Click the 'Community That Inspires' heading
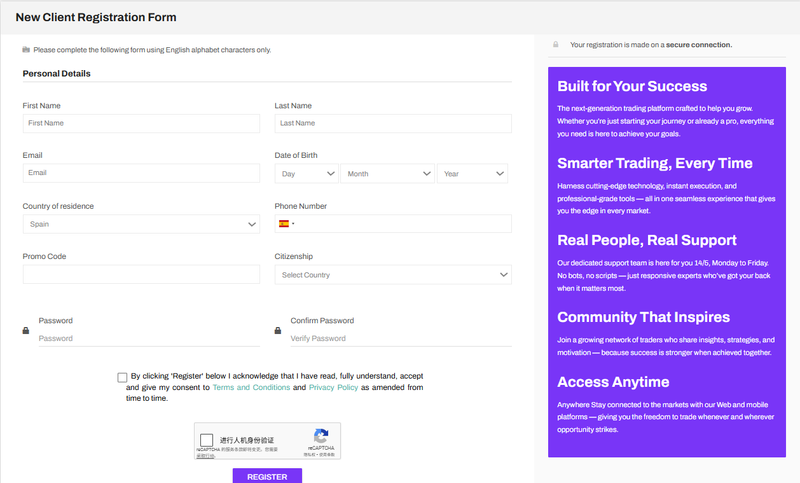The height and width of the screenshot is (483, 800). click(643, 317)
